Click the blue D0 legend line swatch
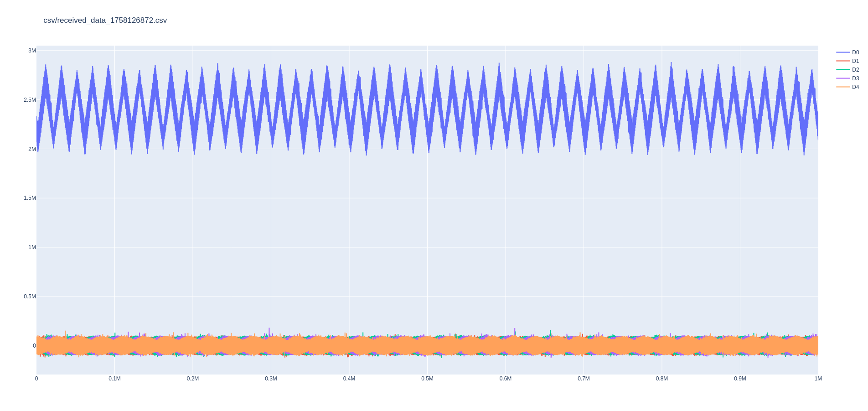868x411 pixels. coord(843,52)
